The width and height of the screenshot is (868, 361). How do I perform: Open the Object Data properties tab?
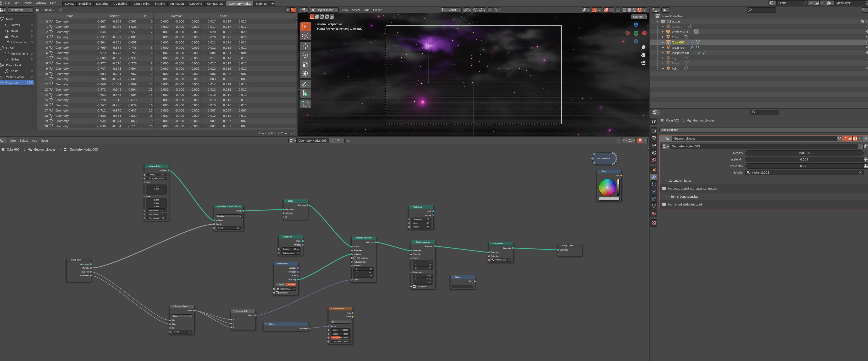pos(654,207)
